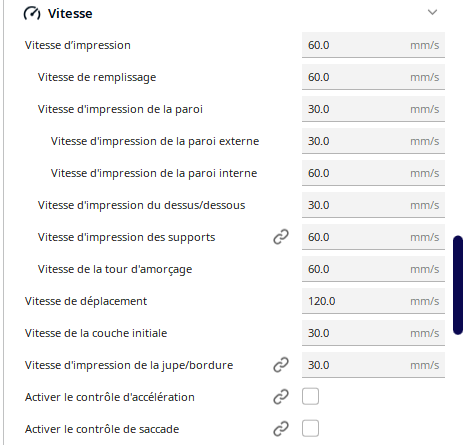Edit the dessus/dessous speed field
Viewport: 467px width, 445px height.
(x=373, y=205)
